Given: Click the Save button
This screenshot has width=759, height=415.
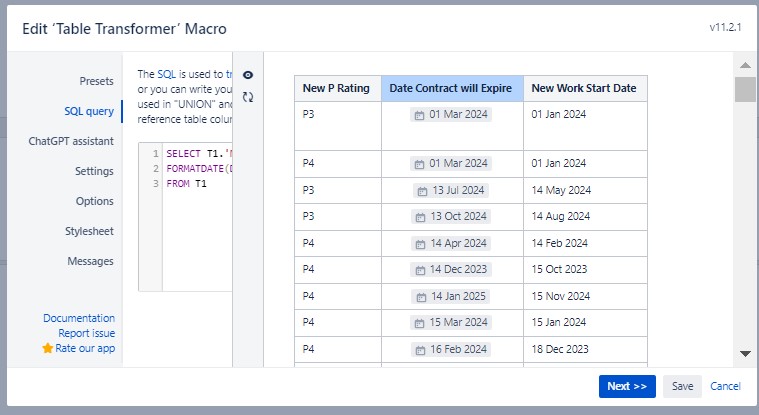Looking at the screenshot, I should click(683, 386).
